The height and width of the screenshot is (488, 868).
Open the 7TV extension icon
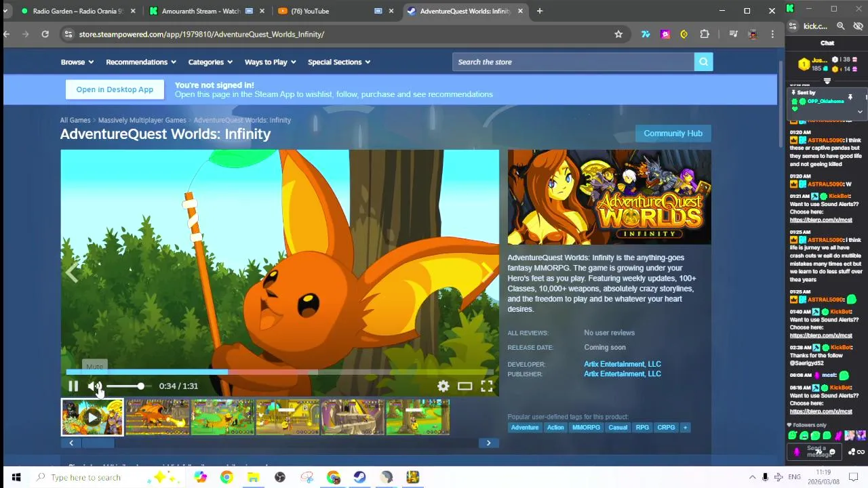[646, 34]
